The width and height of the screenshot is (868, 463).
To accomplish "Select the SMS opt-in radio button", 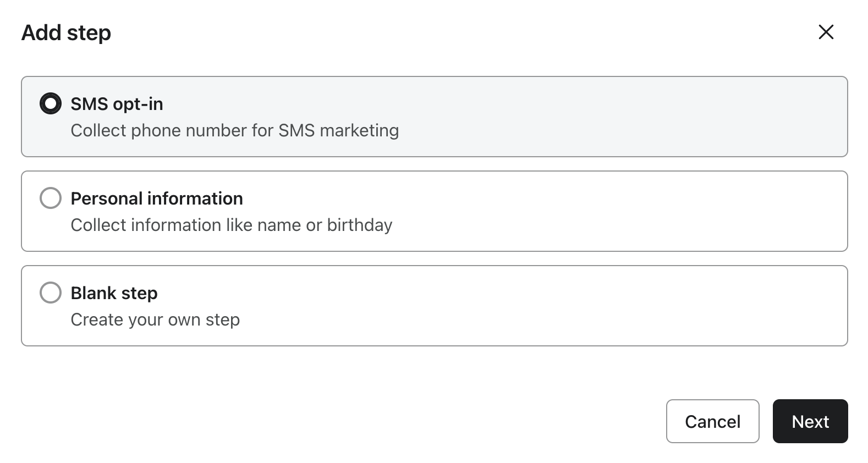I will point(50,103).
